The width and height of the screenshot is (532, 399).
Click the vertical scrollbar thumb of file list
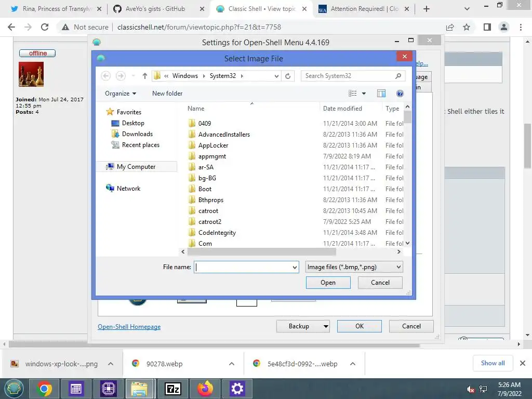tap(407, 117)
